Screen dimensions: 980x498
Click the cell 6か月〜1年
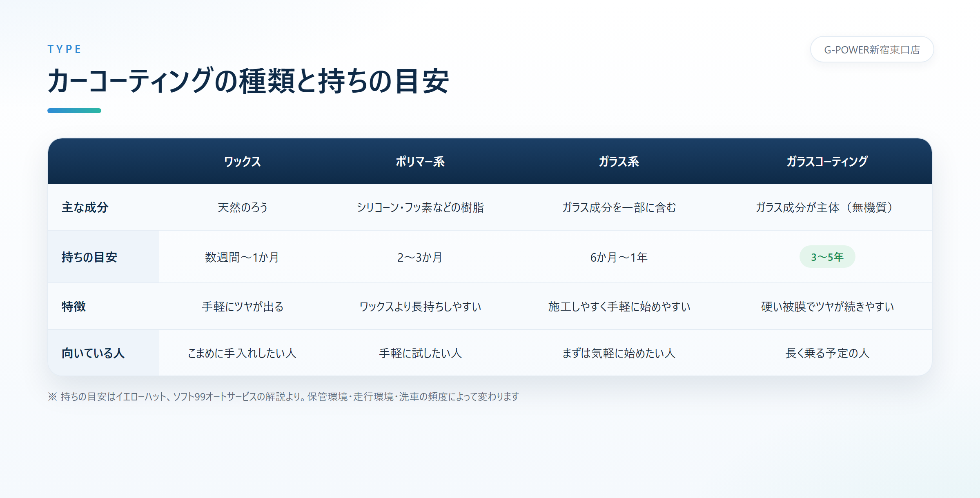(619, 257)
